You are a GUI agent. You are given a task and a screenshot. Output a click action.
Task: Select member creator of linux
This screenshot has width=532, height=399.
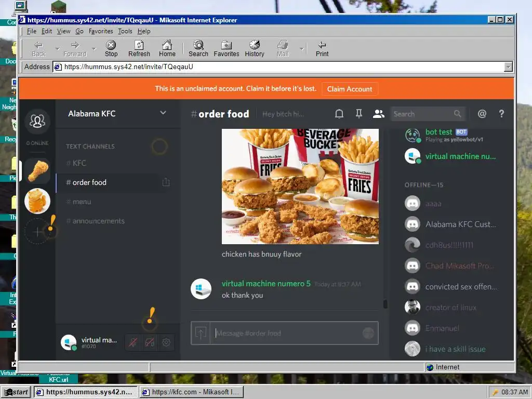pos(450,308)
